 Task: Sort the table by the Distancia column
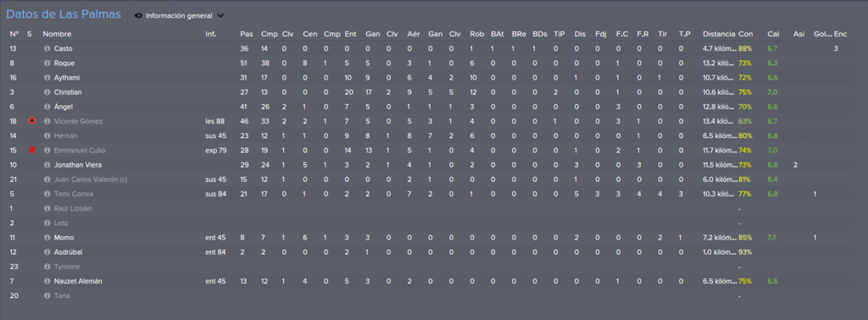coord(719,34)
